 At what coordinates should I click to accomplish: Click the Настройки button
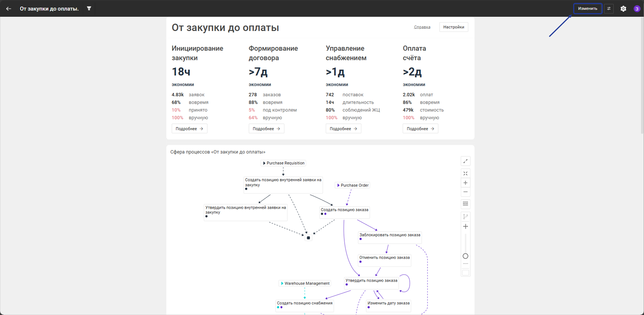[454, 27]
